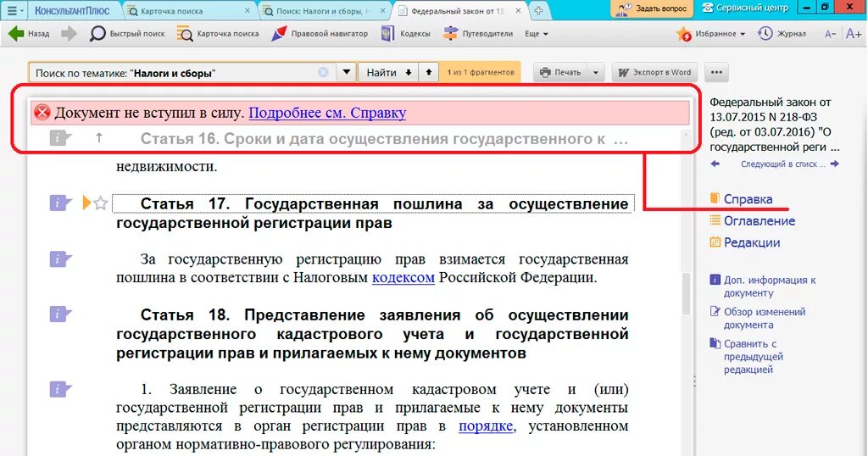Click the red error icon in the warning bar
Screen dimensions: 868x456
tap(42, 113)
